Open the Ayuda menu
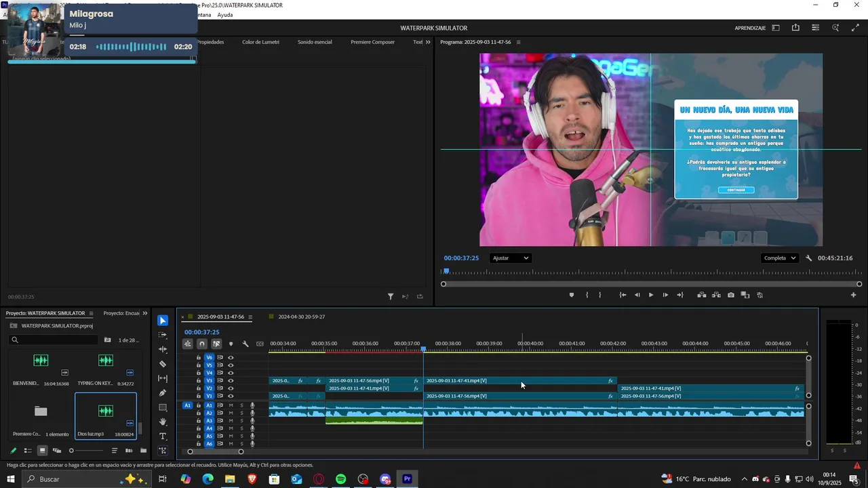The image size is (868, 488). 225,15
